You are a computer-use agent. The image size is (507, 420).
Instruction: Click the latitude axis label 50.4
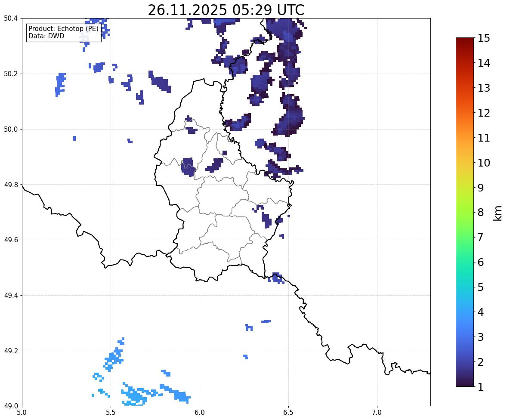(x=11, y=19)
